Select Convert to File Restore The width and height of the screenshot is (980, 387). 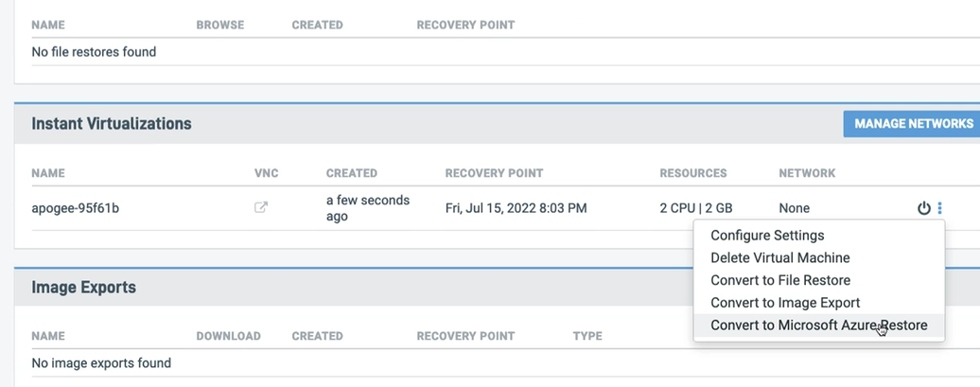(x=780, y=280)
